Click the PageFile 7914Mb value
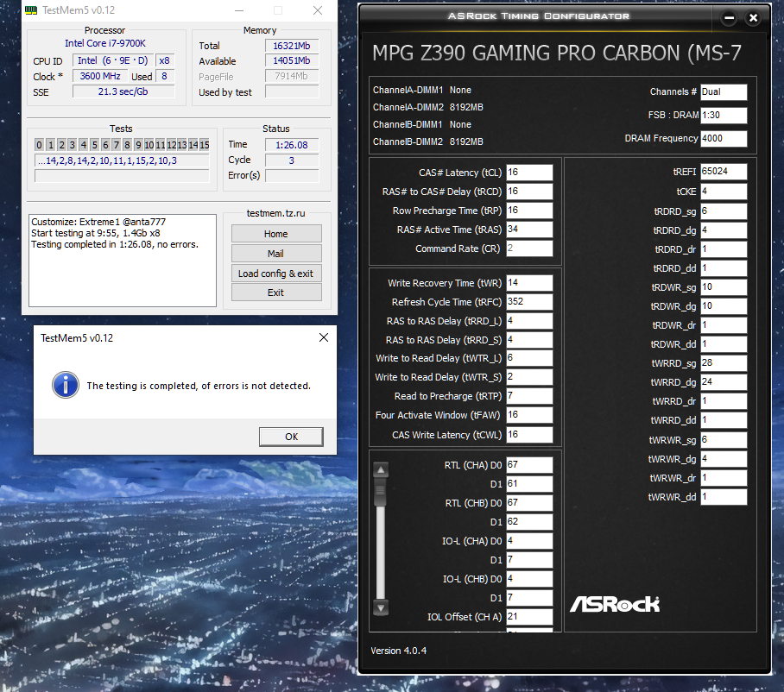Viewport: 784px width, 692px height. point(292,76)
